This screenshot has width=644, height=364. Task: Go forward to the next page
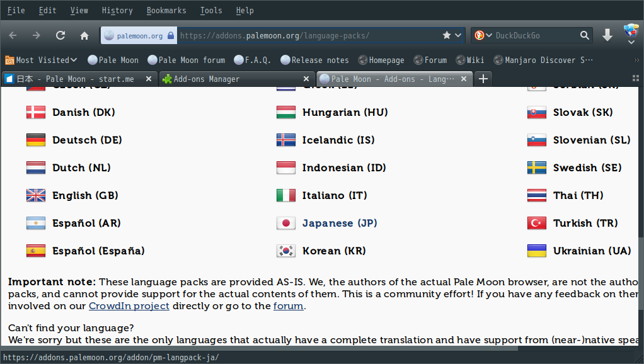37,35
